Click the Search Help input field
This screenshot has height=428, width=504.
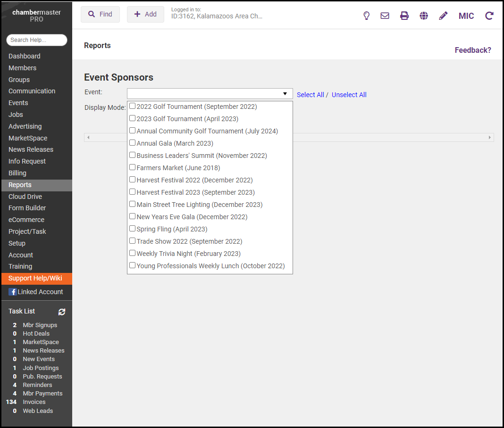point(37,40)
